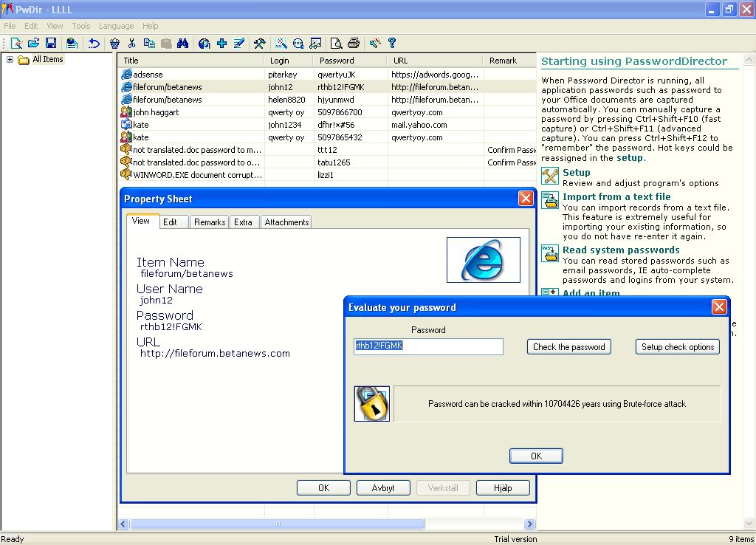756x545 pixels.
Task: Open the Import from a text file link
Action: click(x=616, y=196)
